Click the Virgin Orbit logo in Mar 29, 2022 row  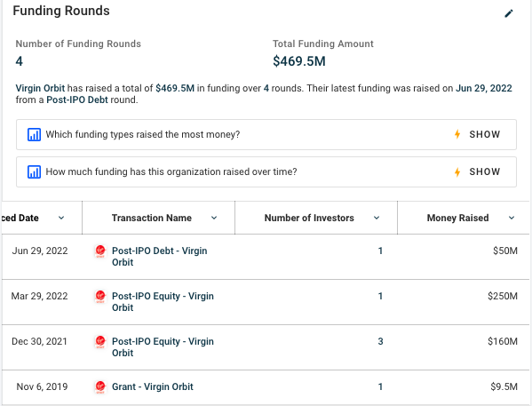pos(100,297)
